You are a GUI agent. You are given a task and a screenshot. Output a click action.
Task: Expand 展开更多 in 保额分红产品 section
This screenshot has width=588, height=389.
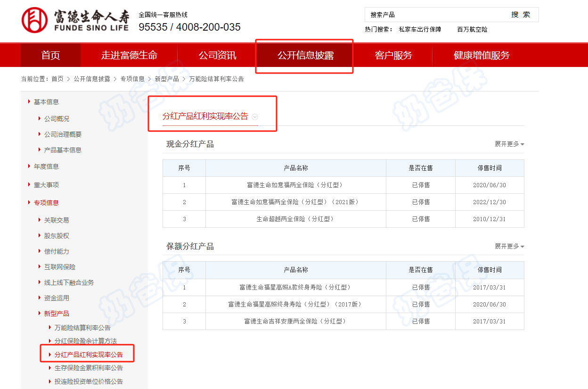509,247
